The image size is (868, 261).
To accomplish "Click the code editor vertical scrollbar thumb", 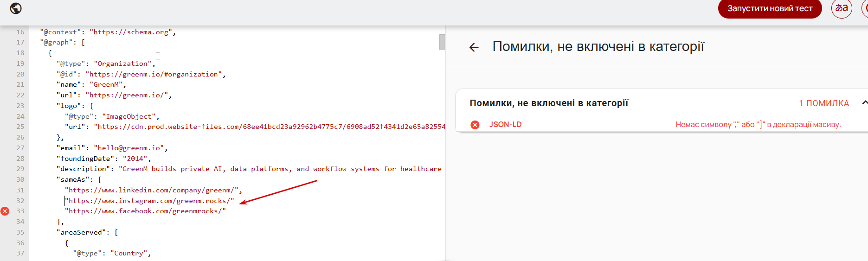I will coord(442,42).
